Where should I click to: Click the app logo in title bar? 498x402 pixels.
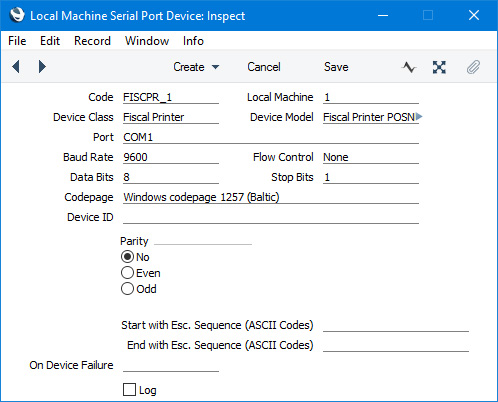17,15
